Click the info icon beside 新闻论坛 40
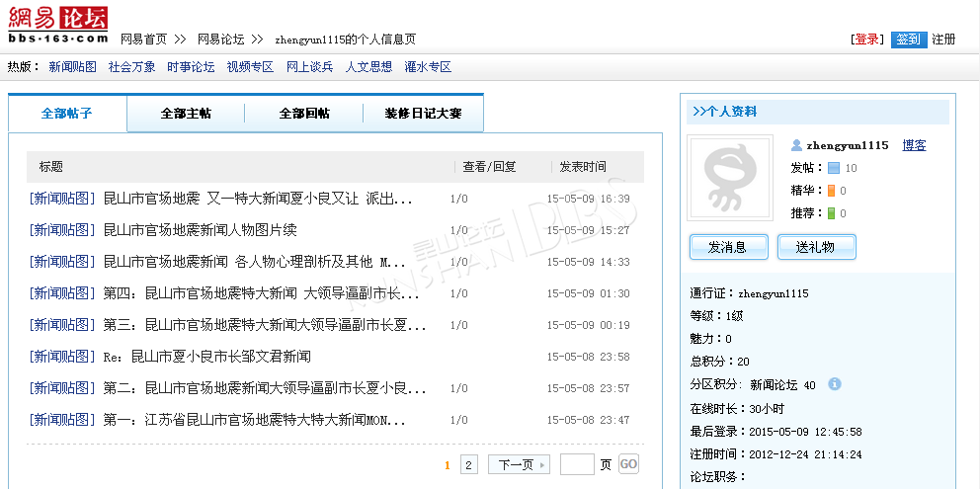Screen dimensions: 980x489 coord(835,383)
